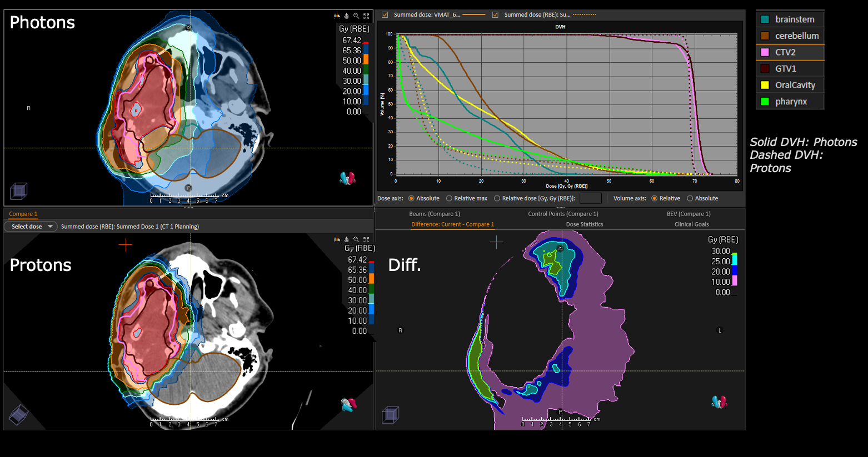Viewport: 868px width, 457px height.
Task: Select the zoom magnifier in Protons view
Action: pos(356,239)
